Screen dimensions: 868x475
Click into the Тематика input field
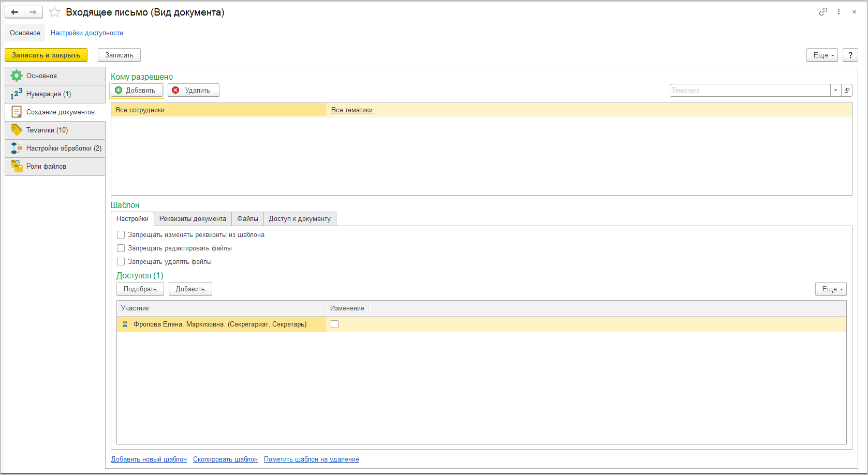(x=749, y=90)
